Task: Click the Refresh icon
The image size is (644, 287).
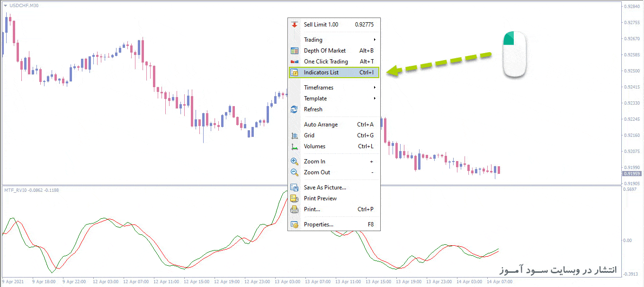Action: [x=294, y=109]
